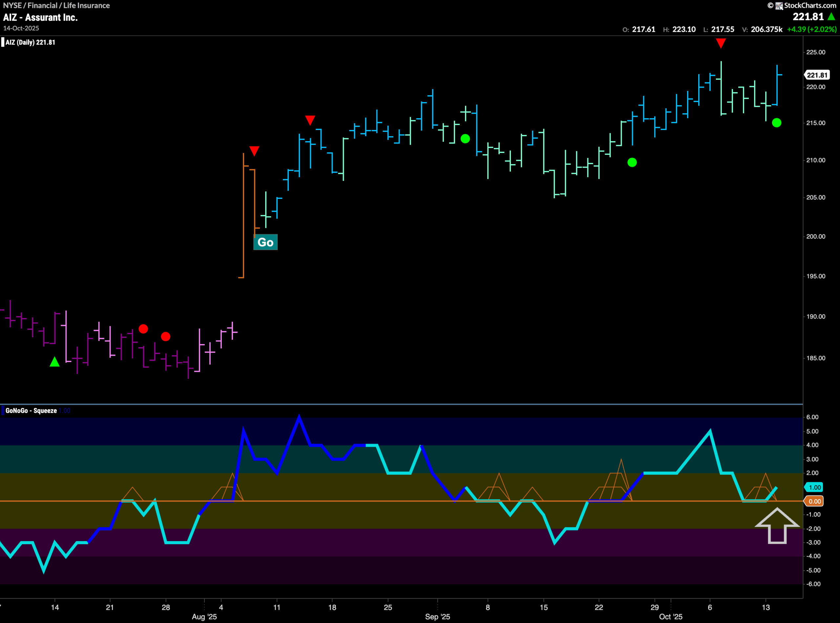Screen dimensions: 840x623
Task: Toggle the 'Go' signal label on the chart
Action: [265, 242]
